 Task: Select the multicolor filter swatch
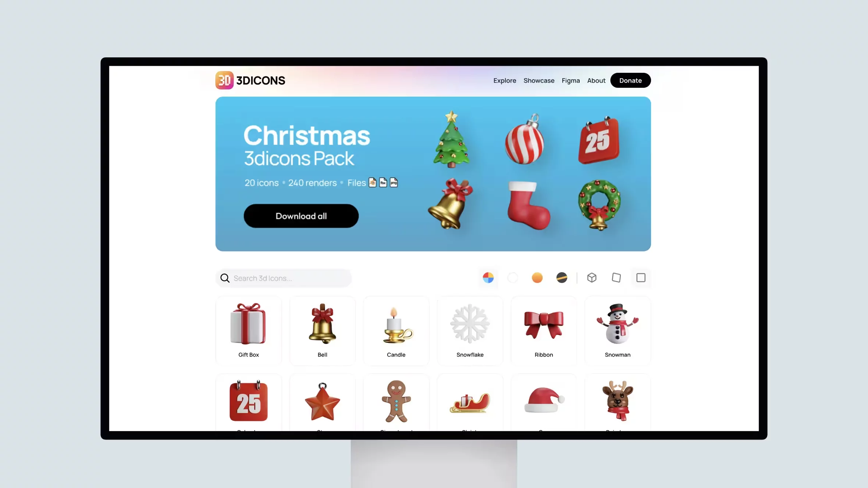coord(488,278)
